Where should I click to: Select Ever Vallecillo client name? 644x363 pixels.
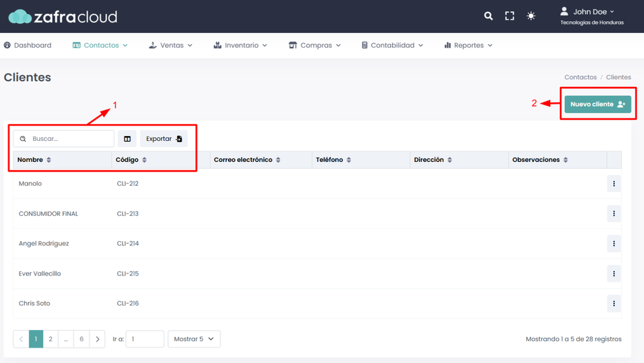pos(39,273)
